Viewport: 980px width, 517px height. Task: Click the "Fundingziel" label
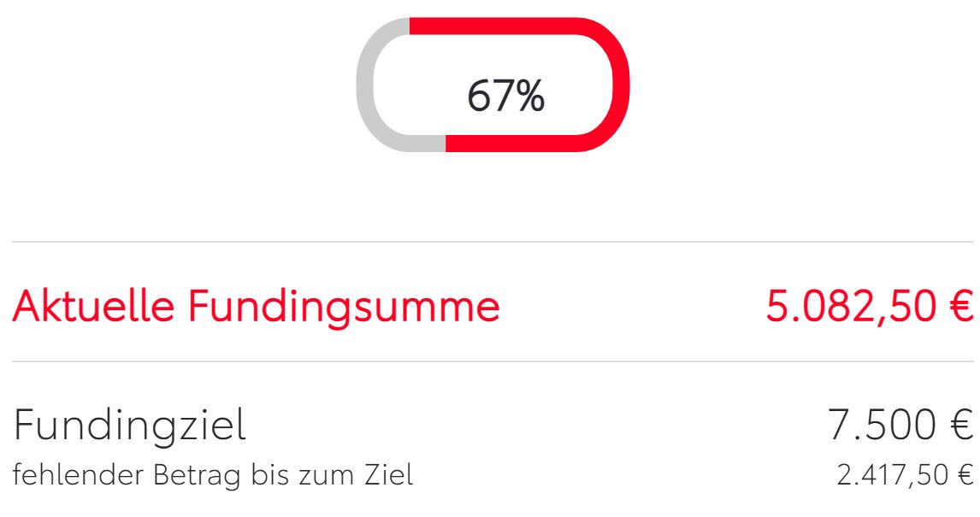tap(130, 425)
